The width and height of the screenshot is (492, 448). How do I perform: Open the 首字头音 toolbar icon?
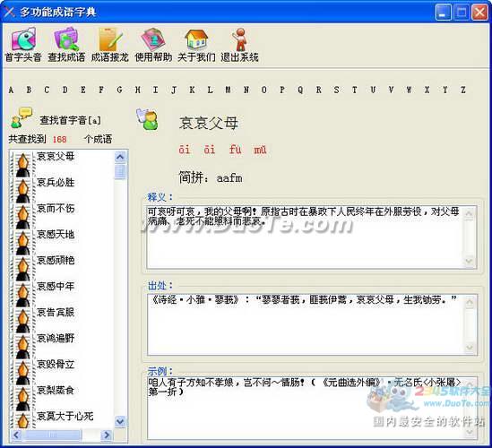tap(23, 39)
